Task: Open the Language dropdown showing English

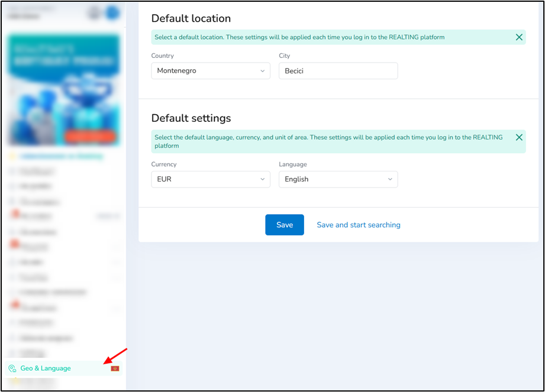Action: (x=338, y=179)
